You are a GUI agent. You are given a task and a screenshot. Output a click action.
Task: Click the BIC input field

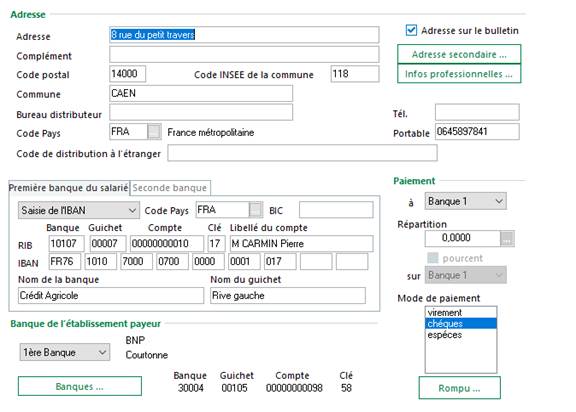(336, 210)
